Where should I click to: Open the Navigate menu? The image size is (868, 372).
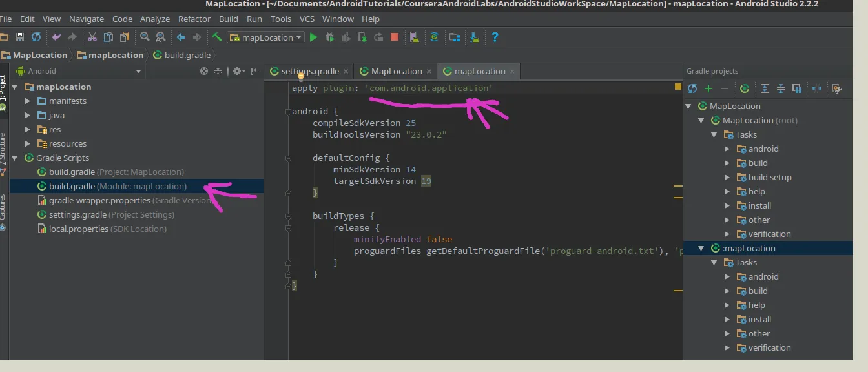tap(87, 19)
